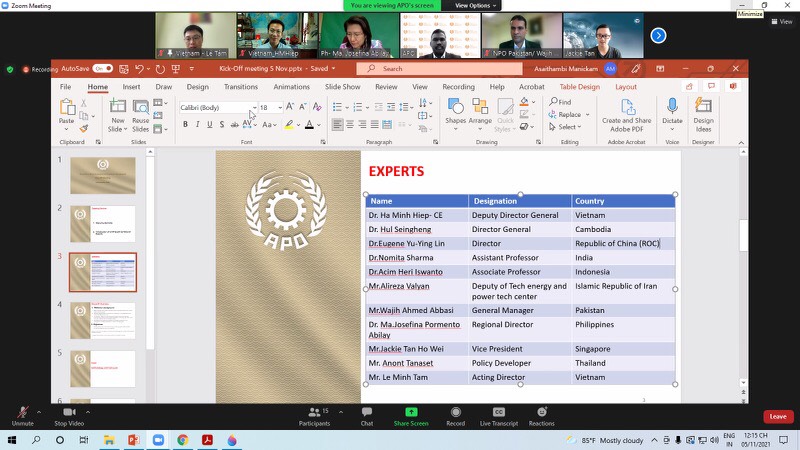
Task: Apply Underline formatting
Action: point(210,124)
